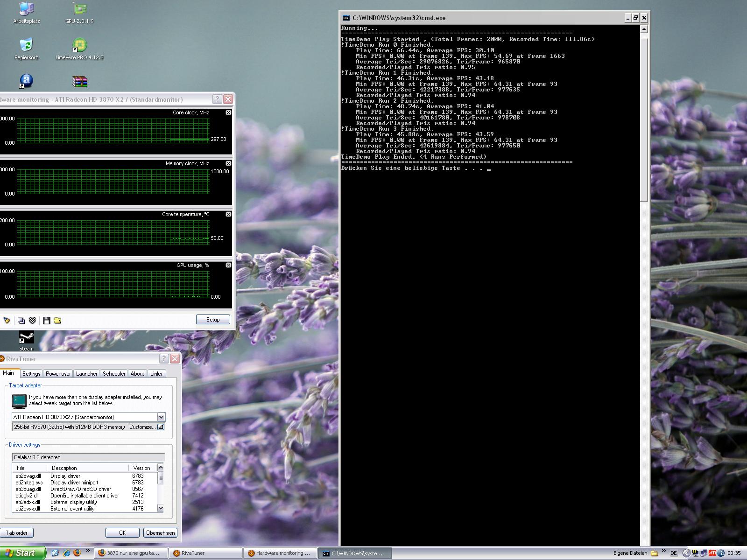Switch to RivaTuner taskbar button
Image resolution: width=747 pixels, height=560 pixels.
click(206, 553)
